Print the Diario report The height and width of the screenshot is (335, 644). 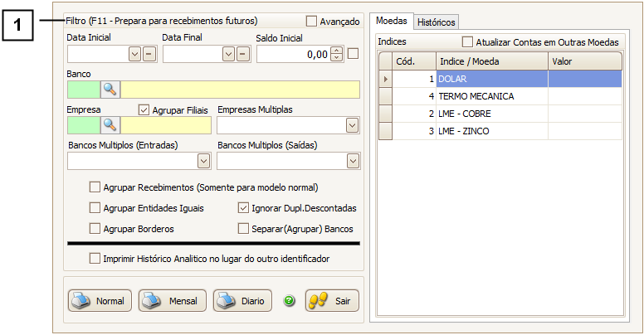click(242, 301)
